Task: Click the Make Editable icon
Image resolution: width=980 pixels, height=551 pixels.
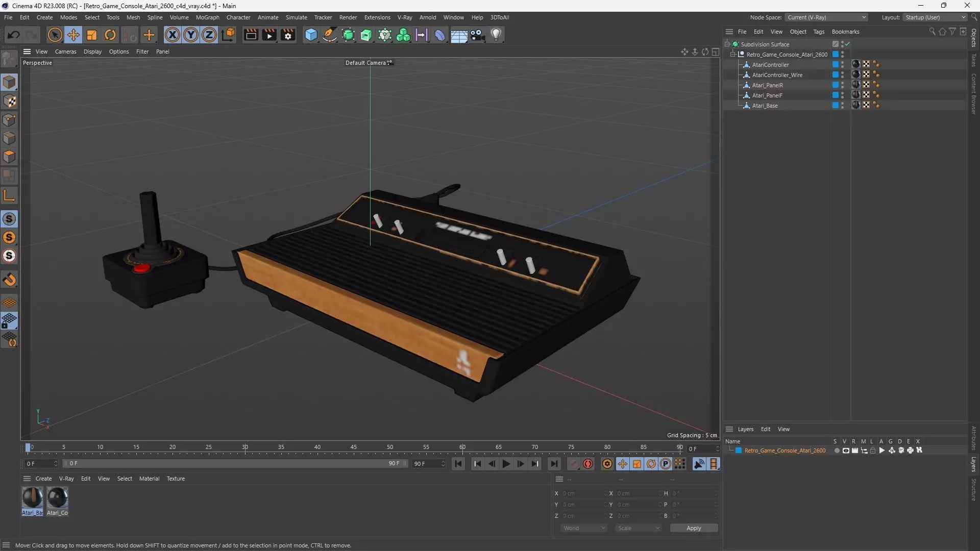Action: pyautogui.click(x=9, y=60)
